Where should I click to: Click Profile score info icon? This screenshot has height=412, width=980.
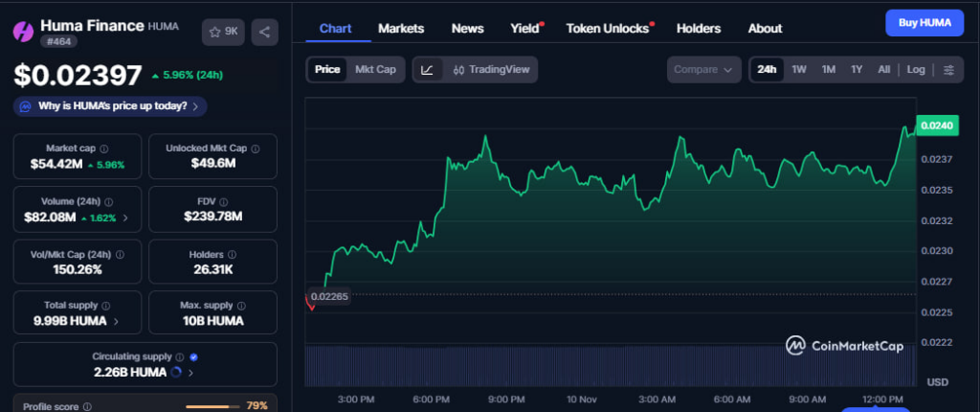tap(87, 407)
